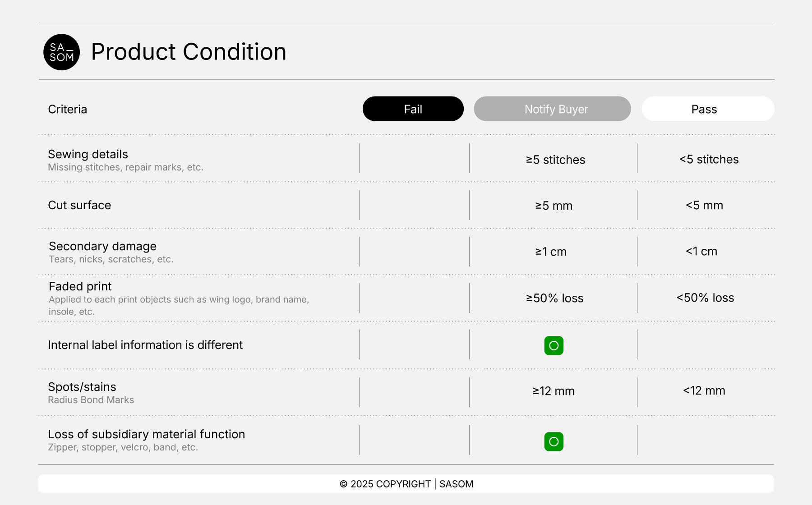Click the ≥5 mm notify value
This screenshot has height=505, width=812.
(x=554, y=206)
